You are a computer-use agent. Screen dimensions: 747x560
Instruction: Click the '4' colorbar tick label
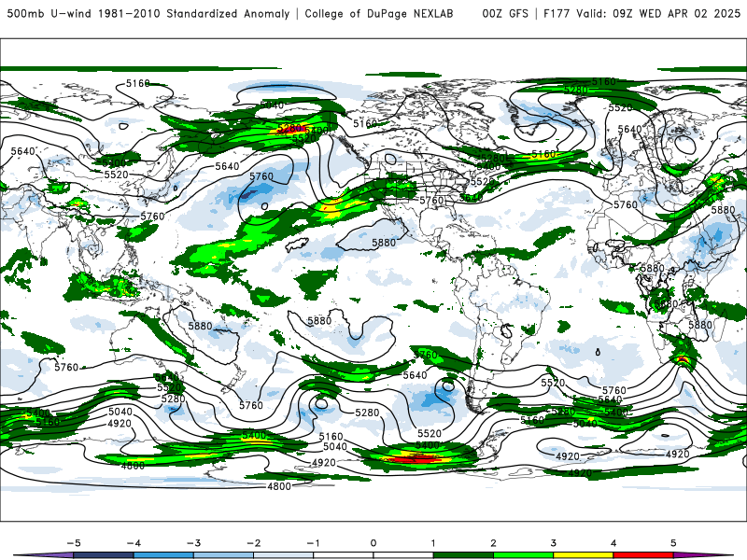pos(613,543)
